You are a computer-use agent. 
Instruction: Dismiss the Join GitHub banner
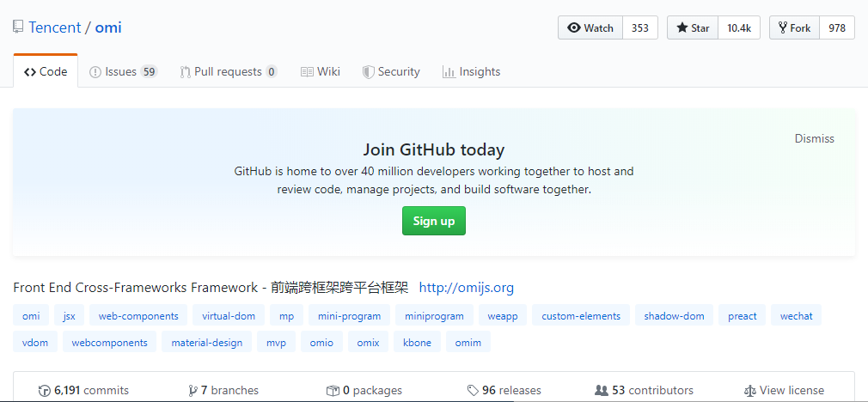[x=815, y=138]
